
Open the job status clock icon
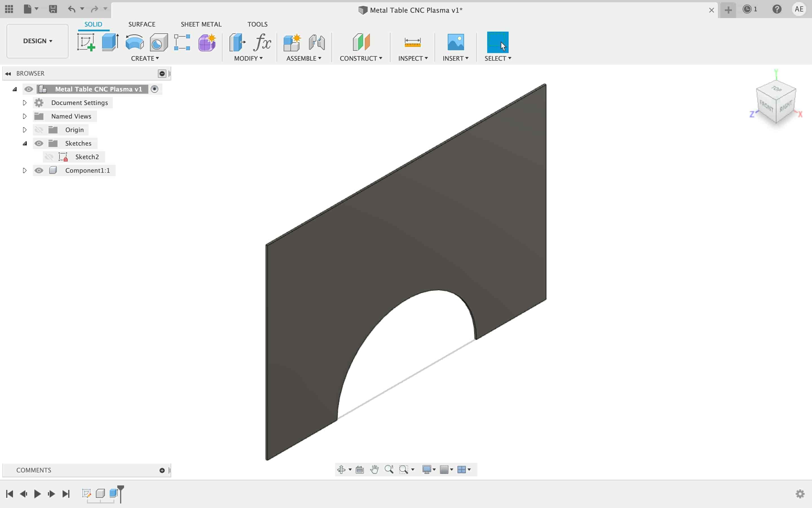point(747,9)
